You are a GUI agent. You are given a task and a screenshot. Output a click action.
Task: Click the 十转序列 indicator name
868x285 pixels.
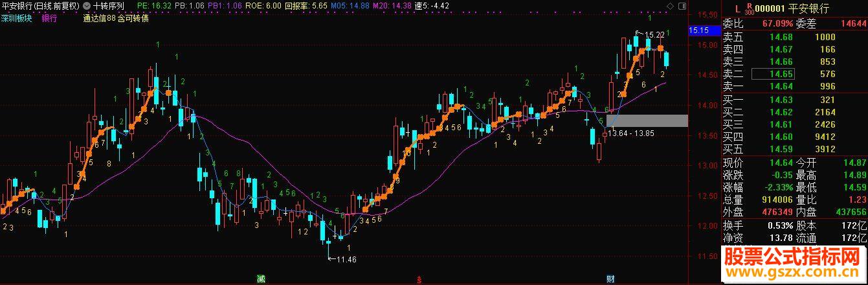pyautogui.click(x=108, y=5)
